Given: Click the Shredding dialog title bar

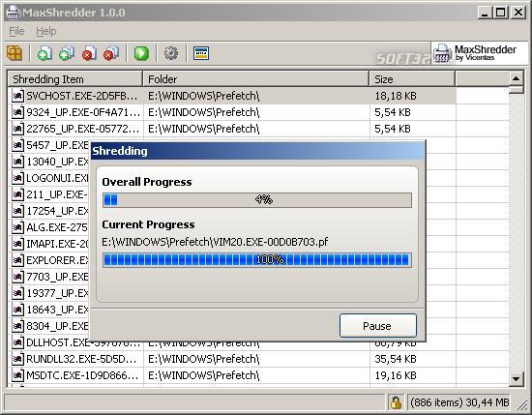Looking at the screenshot, I should 258,151.
